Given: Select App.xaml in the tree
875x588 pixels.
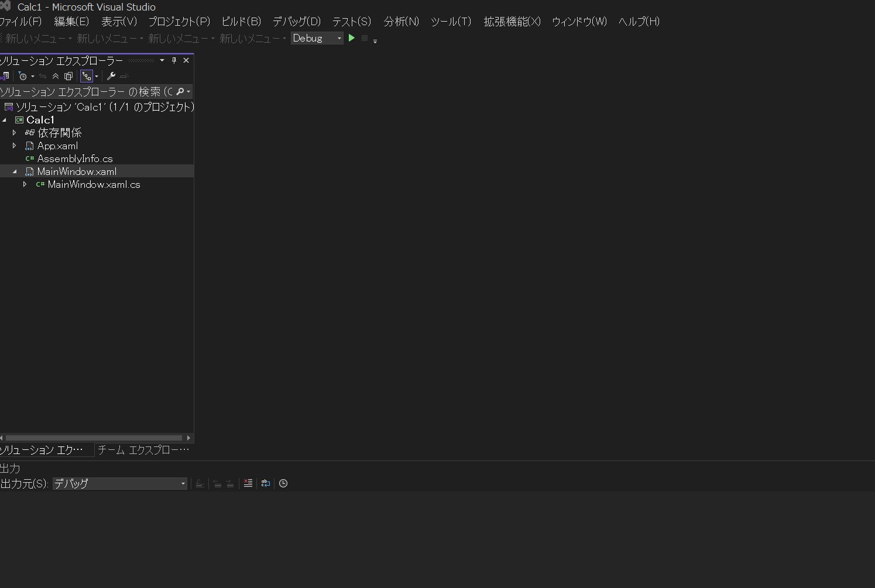Looking at the screenshot, I should pos(57,146).
